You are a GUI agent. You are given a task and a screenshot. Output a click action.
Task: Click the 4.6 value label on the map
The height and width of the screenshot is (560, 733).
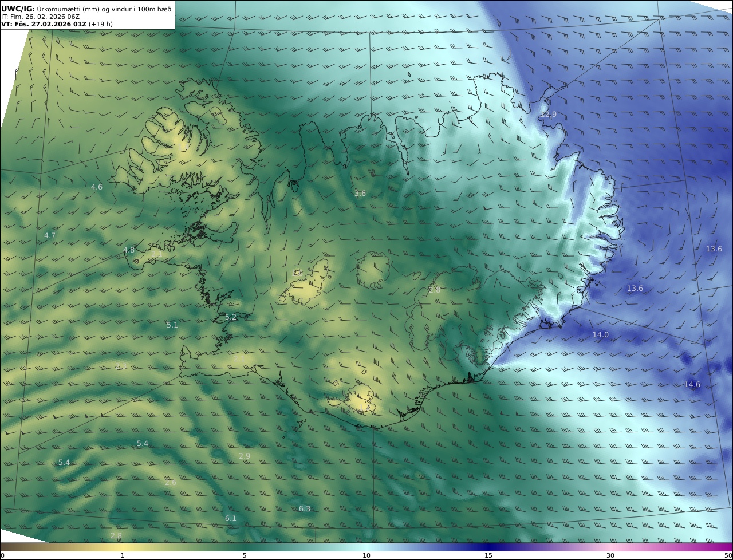click(x=97, y=187)
